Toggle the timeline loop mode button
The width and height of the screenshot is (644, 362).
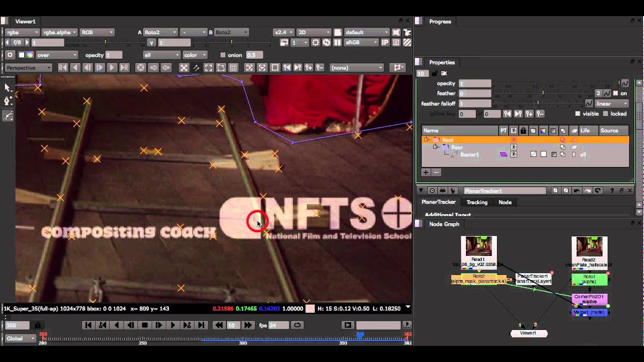[x=297, y=325]
